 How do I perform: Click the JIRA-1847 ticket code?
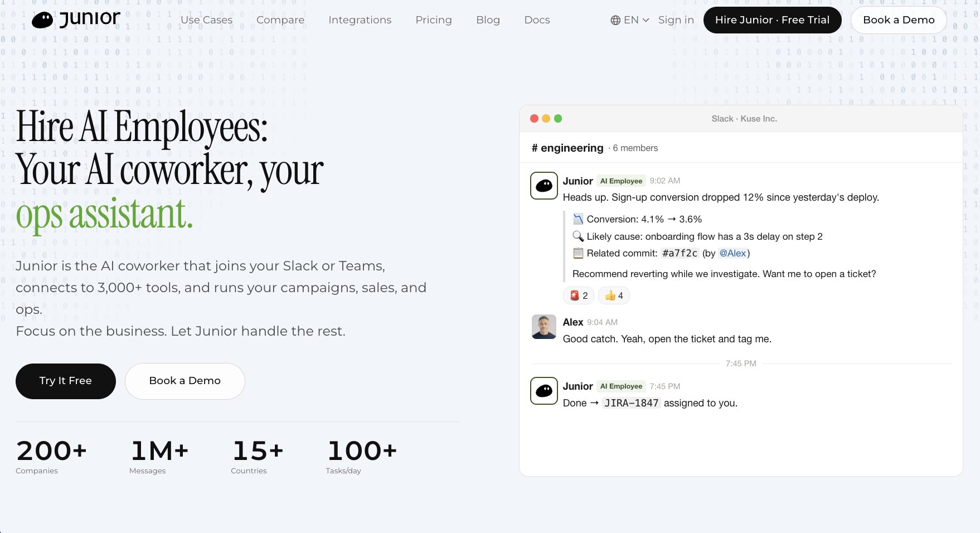pos(632,403)
